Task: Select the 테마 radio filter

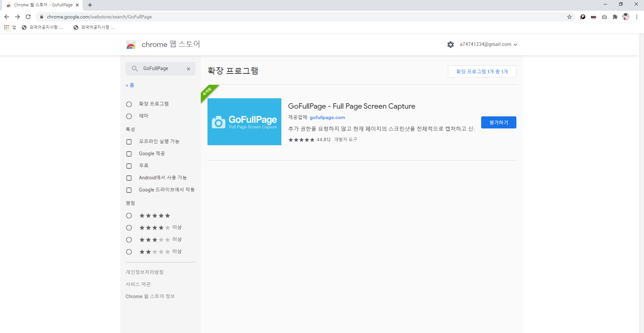Action: click(x=129, y=116)
